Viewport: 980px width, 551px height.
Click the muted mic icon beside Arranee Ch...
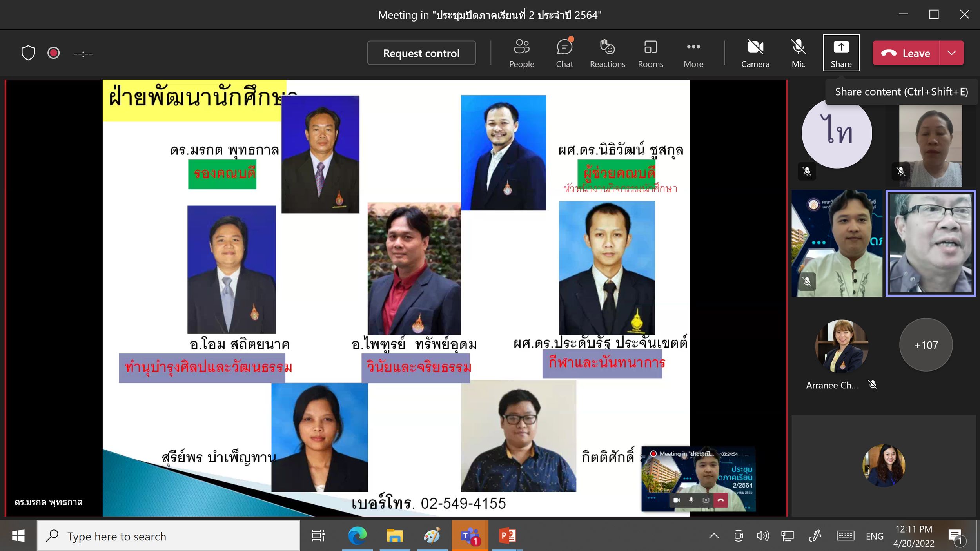coord(873,385)
